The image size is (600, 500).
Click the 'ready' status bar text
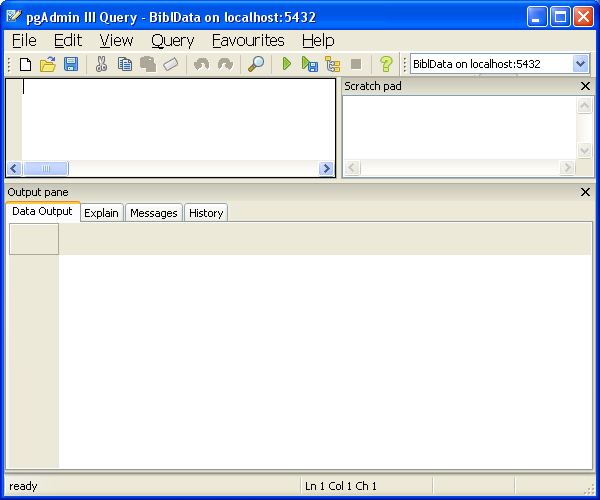tap(23, 486)
